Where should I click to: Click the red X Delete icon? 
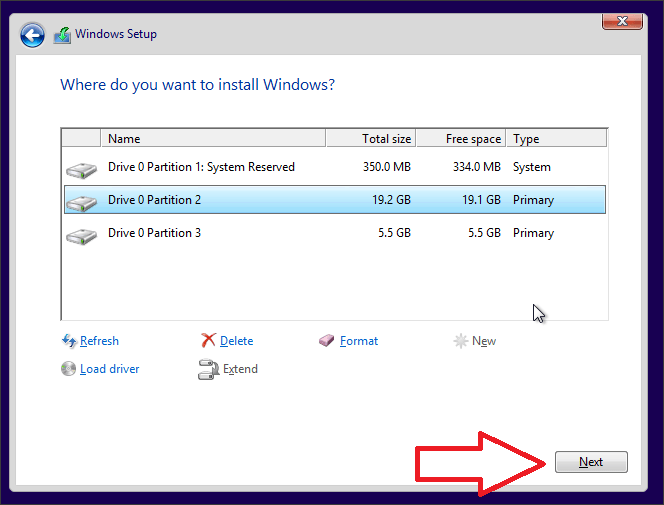(x=208, y=341)
